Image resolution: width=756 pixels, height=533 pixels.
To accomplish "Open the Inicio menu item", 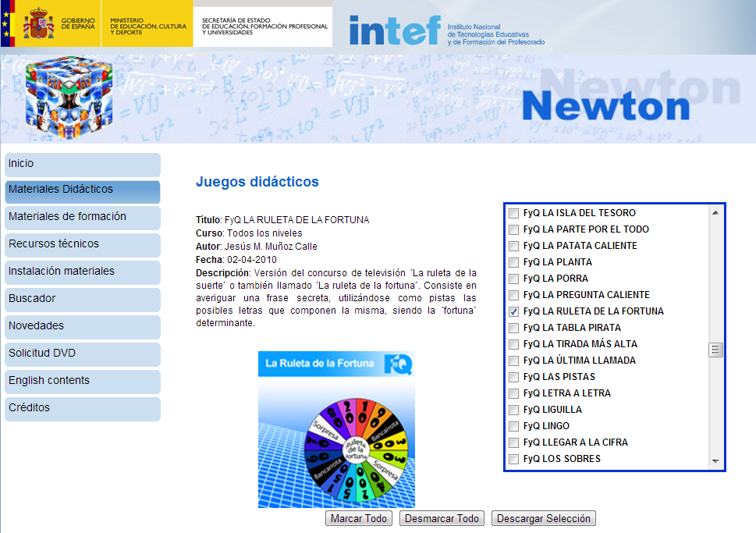I will pos(83,165).
